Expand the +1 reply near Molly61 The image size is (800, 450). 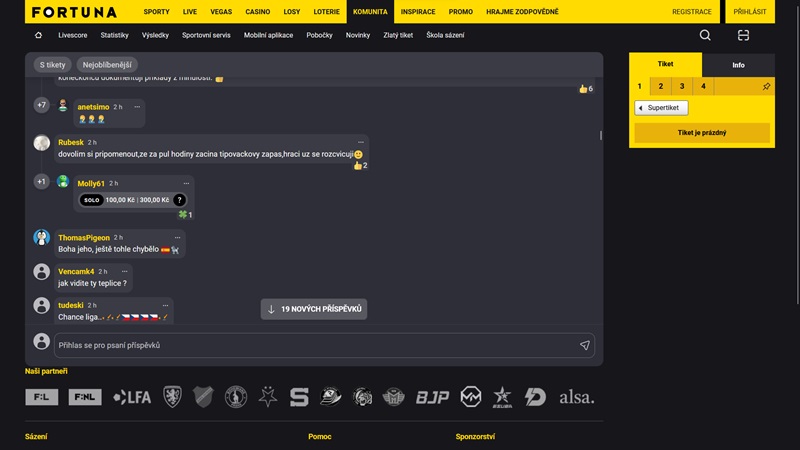coord(41,182)
